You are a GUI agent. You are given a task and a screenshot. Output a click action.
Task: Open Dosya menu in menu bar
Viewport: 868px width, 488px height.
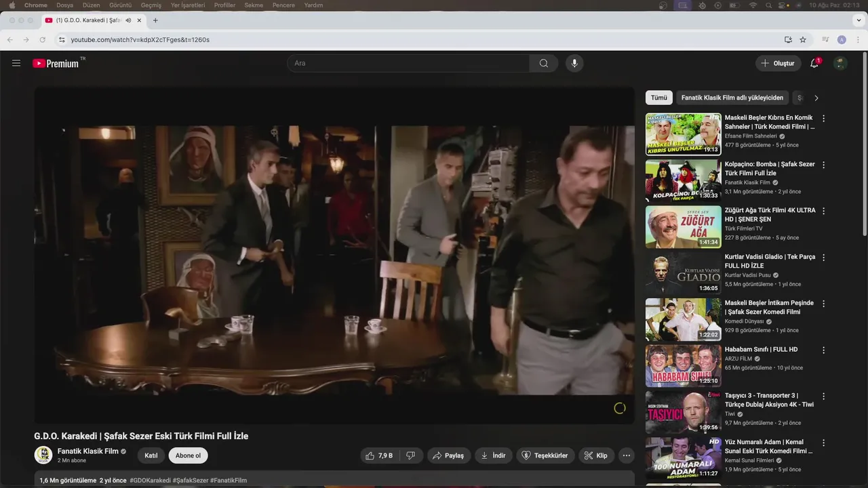tap(64, 5)
